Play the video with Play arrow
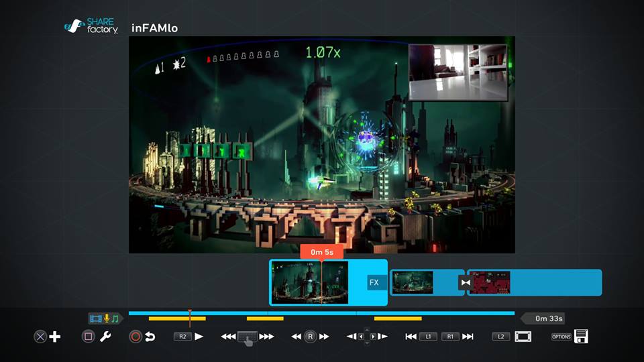Image resolution: width=644 pixels, height=362 pixels. 199,337
